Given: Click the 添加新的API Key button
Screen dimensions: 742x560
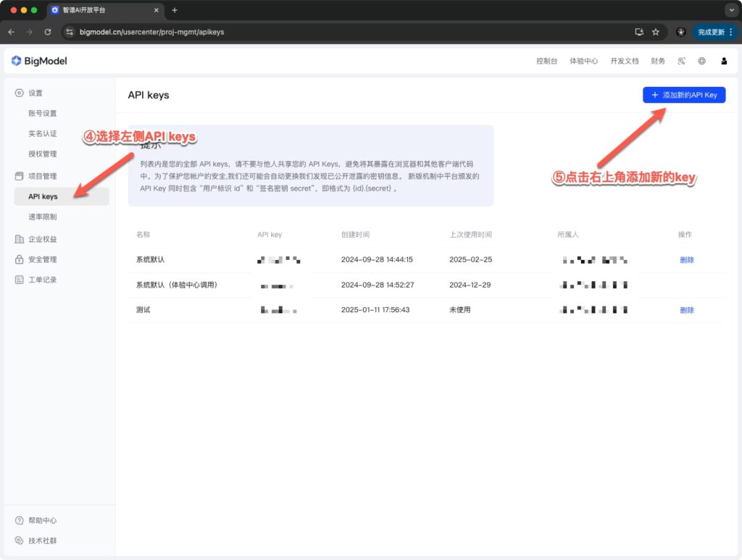Looking at the screenshot, I should tap(683, 95).
